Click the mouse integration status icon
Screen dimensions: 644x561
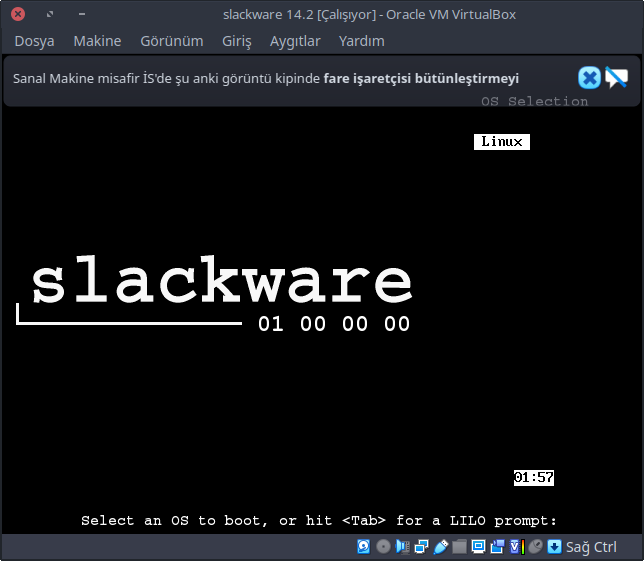[x=536, y=547]
